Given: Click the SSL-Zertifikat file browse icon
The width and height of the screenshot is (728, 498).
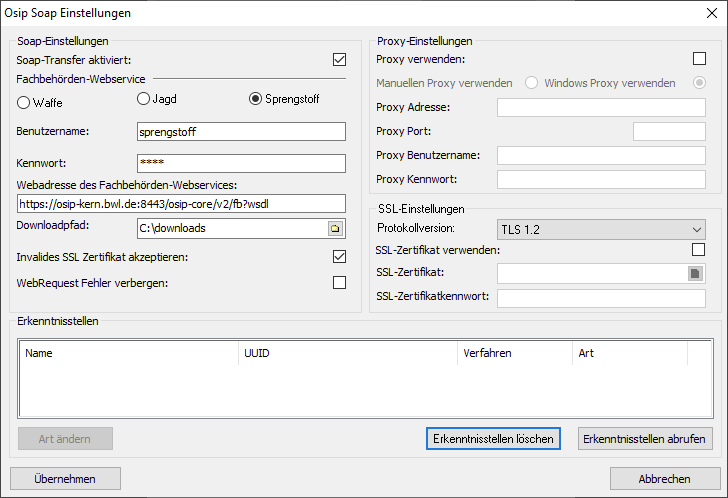Looking at the screenshot, I should click(x=696, y=273).
